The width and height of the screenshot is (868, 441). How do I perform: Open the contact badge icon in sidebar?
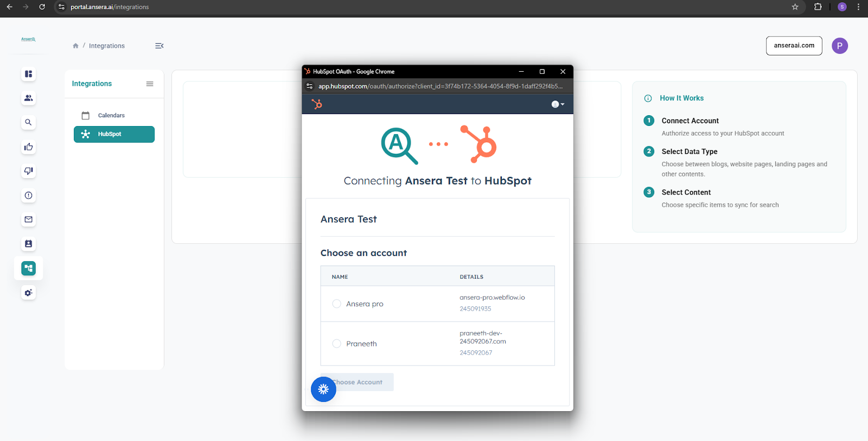coord(29,244)
